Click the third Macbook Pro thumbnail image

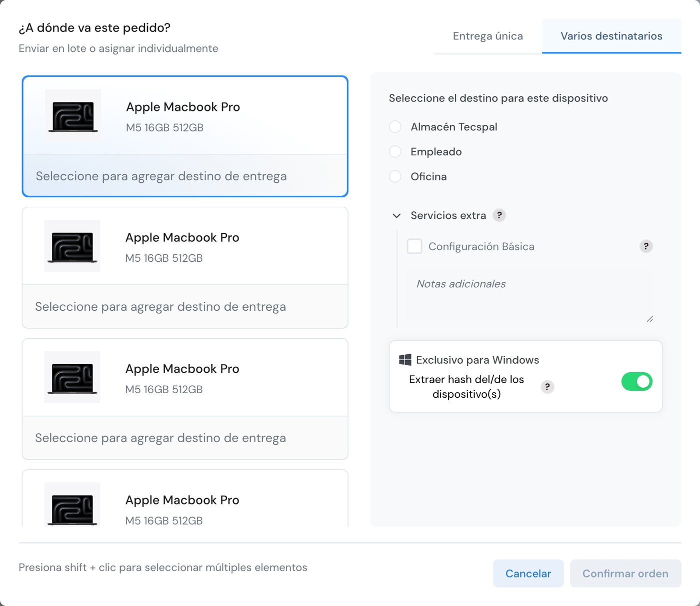tap(72, 377)
